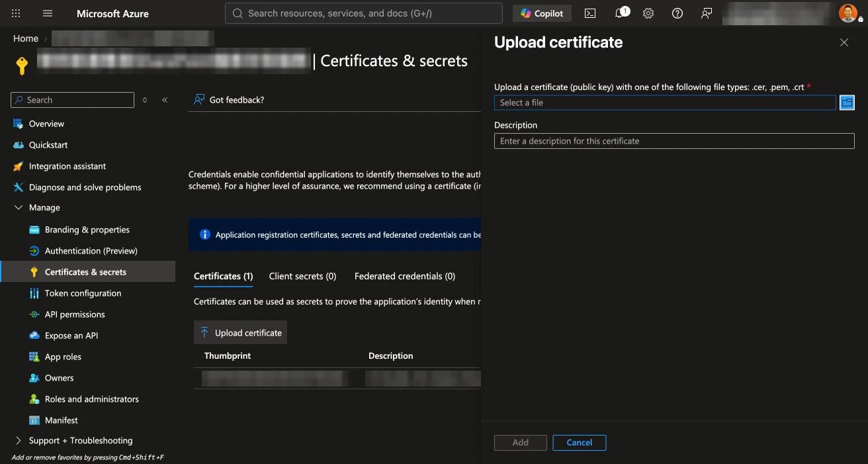868x464 pixels.
Task: Open API permissions
Action: click(75, 314)
